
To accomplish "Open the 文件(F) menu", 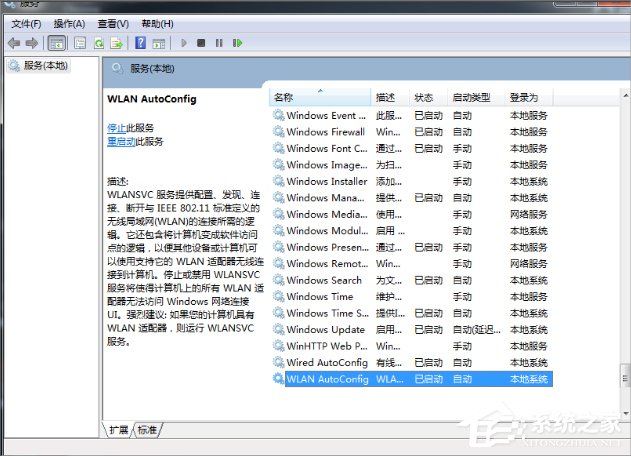I will point(26,23).
